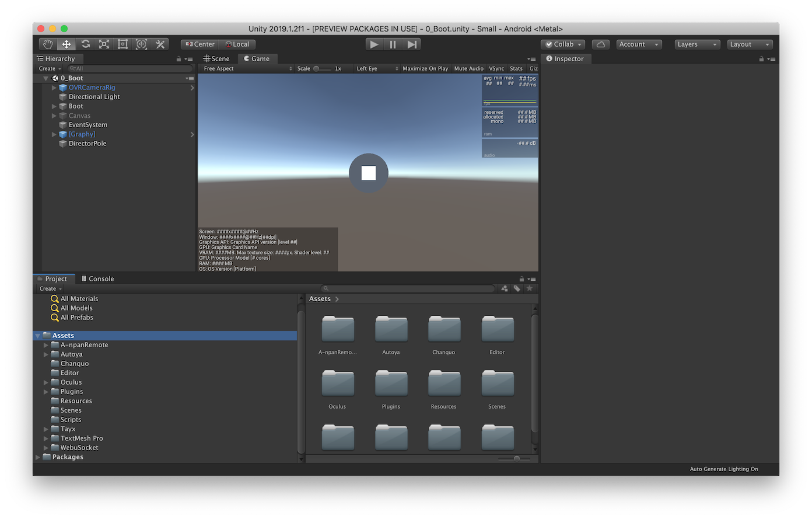Click the Hierarchy panel lock icon
This screenshot has height=519, width=812.
[x=178, y=59]
